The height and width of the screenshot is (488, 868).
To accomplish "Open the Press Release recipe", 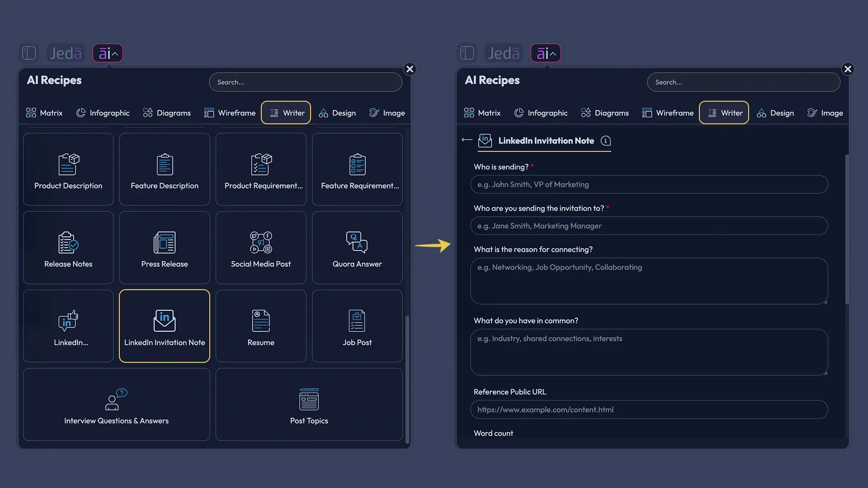I will (x=165, y=248).
